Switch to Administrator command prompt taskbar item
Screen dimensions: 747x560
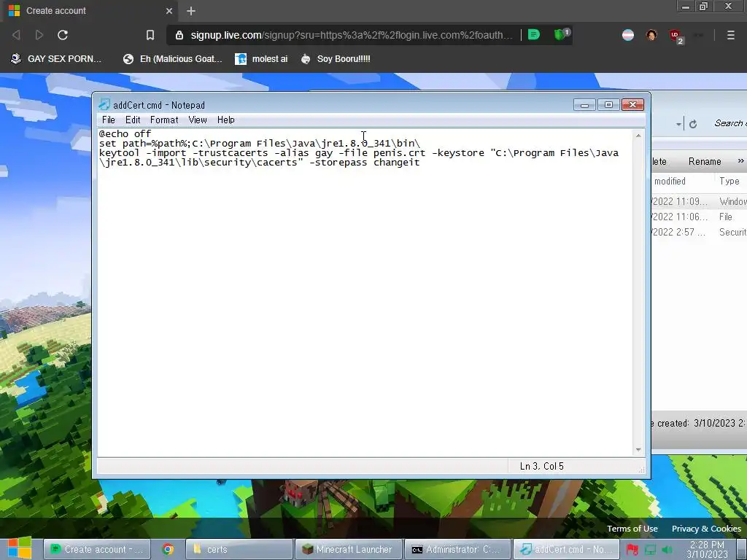pyautogui.click(x=457, y=549)
